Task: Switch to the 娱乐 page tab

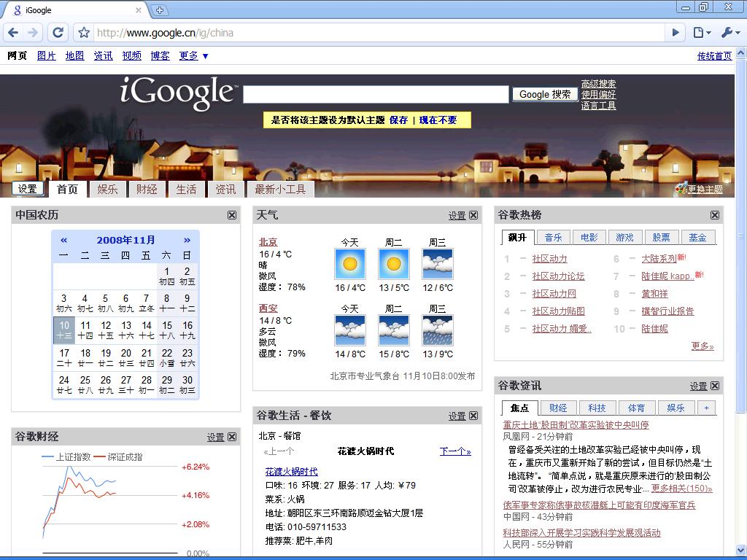Action: tap(107, 189)
